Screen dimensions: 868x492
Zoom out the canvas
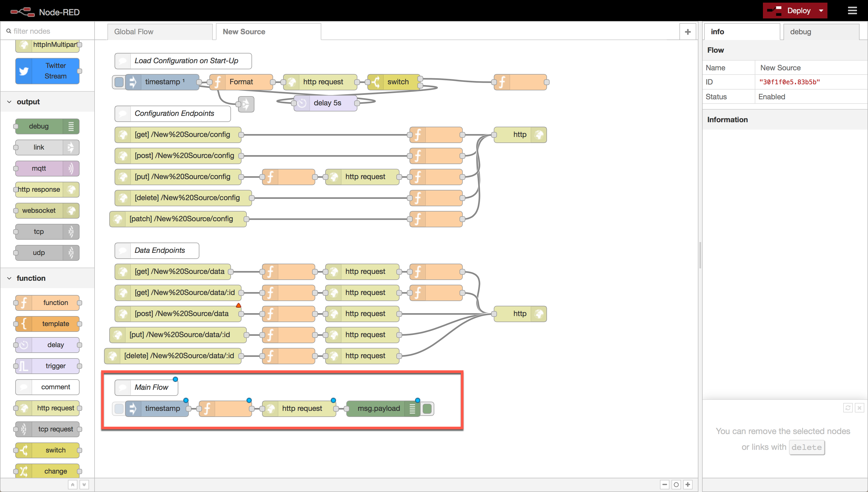coord(665,485)
